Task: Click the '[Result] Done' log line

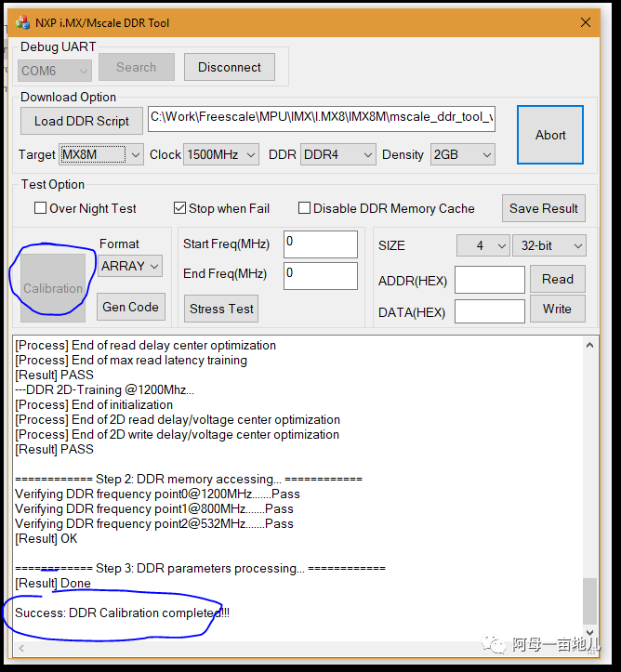Action: [53, 584]
